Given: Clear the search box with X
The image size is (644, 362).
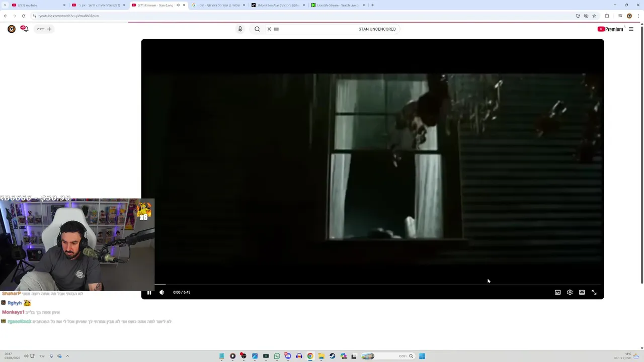Looking at the screenshot, I should (x=269, y=29).
